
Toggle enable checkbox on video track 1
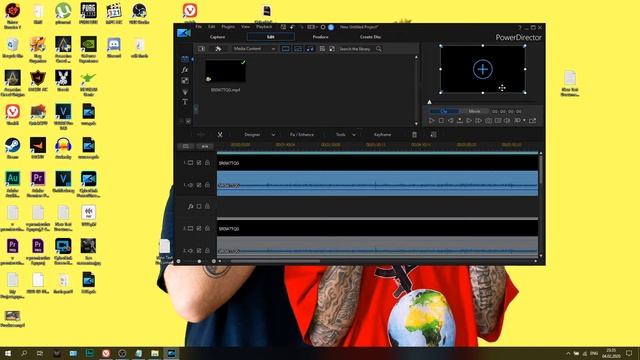tap(199, 162)
